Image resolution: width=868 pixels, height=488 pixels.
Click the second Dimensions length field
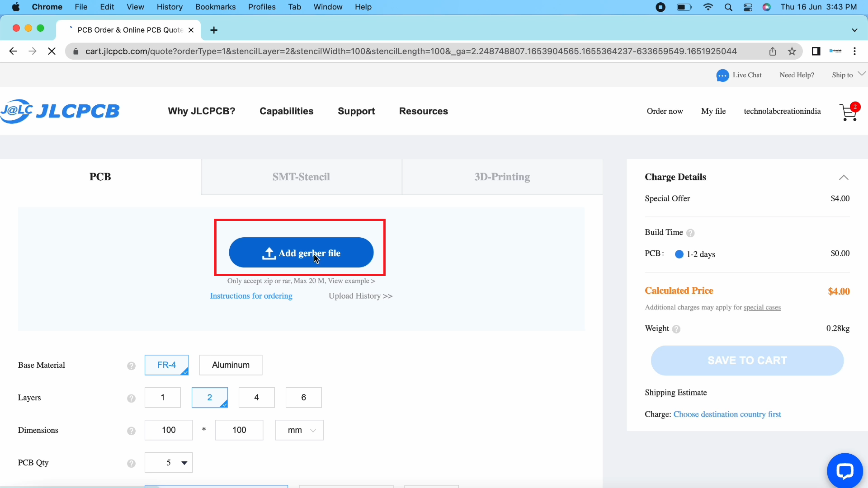coord(239,430)
